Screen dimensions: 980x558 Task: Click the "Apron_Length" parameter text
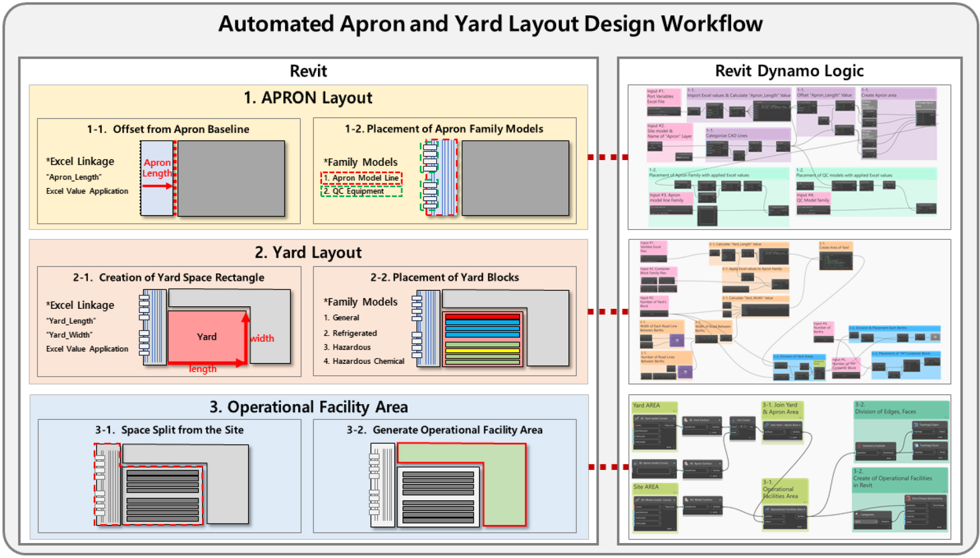[74, 177]
